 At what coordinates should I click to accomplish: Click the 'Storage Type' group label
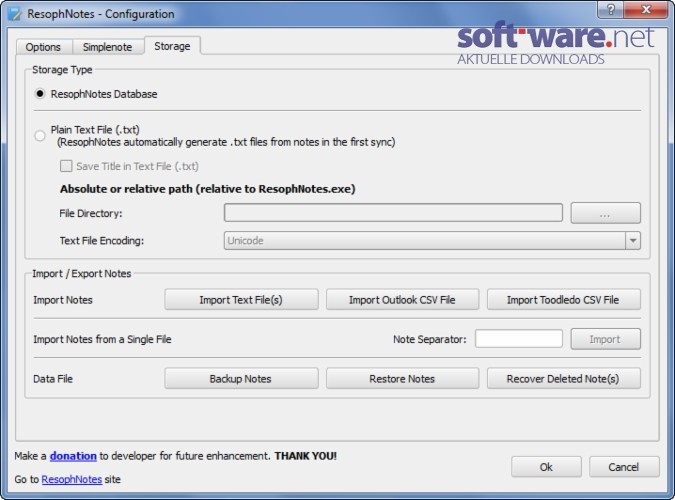click(62, 70)
